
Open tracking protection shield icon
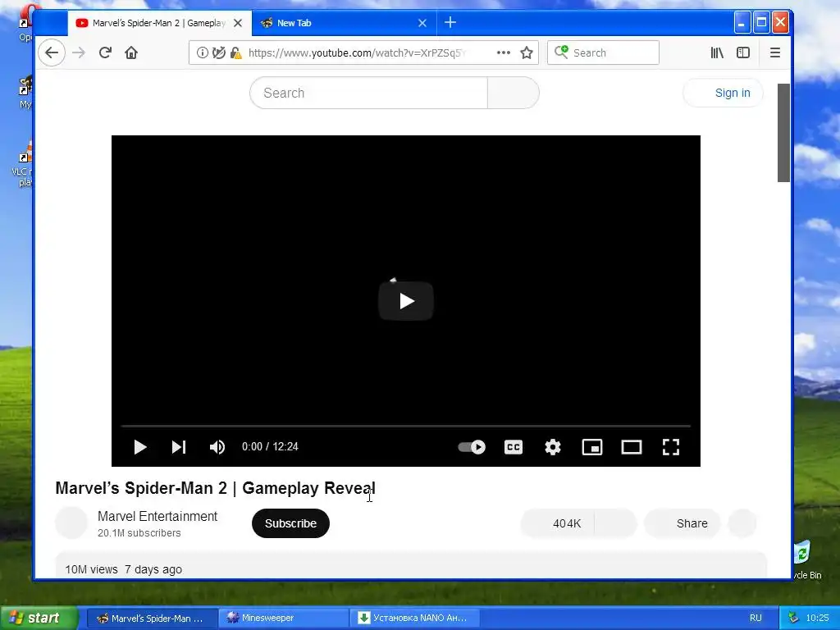pyautogui.click(x=218, y=52)
